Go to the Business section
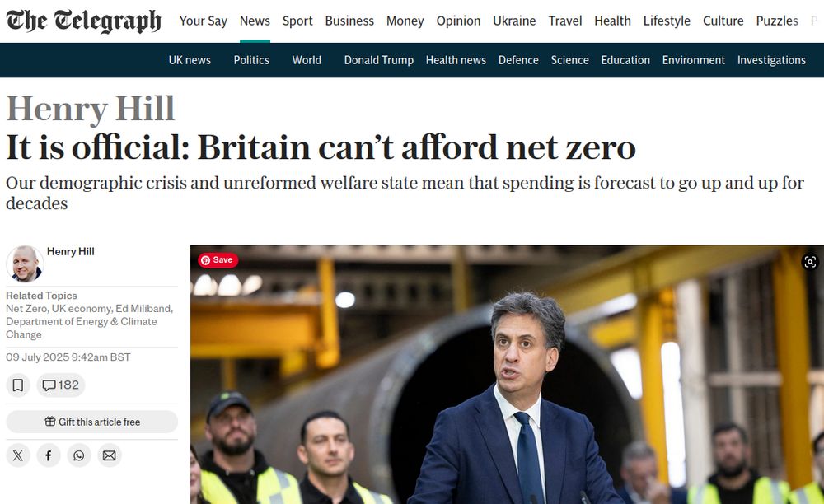This screenshot has height=504, width=824. click(x=349, y=21)
